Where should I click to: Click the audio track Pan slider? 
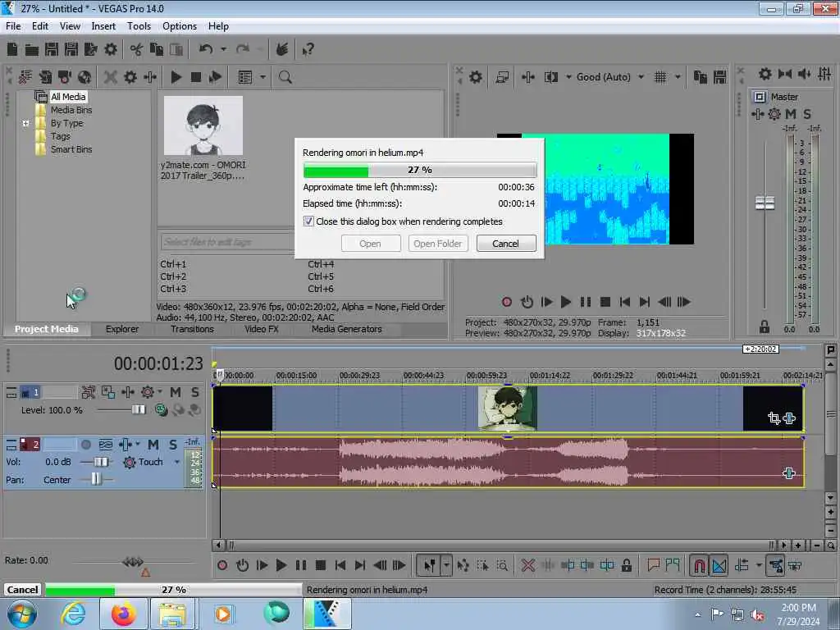96,479
